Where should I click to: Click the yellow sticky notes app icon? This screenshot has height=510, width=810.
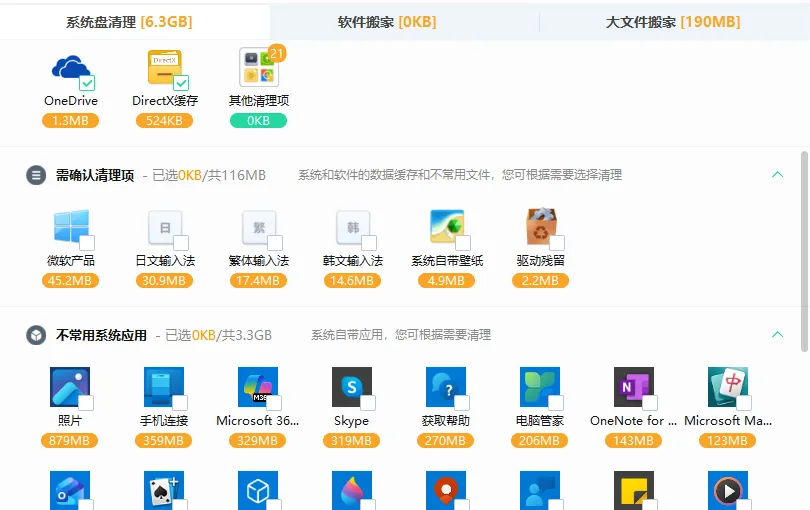(x=634, y=490)
